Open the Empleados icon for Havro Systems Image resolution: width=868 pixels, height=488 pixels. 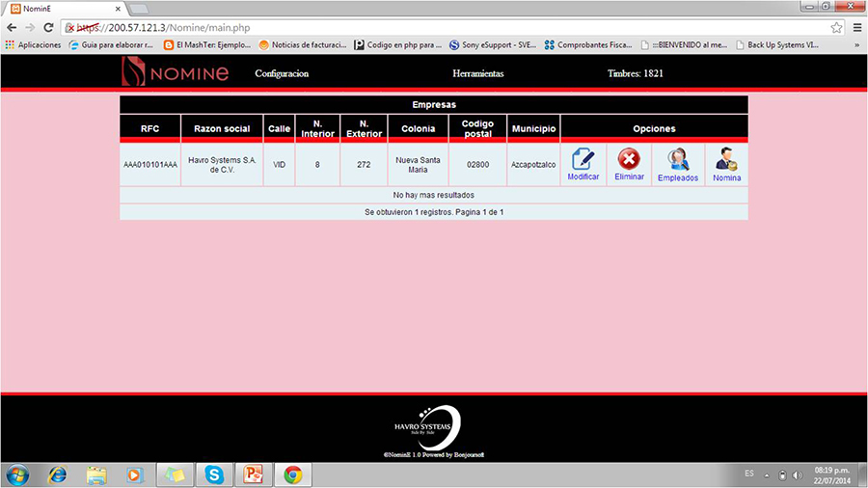point(678,160)
